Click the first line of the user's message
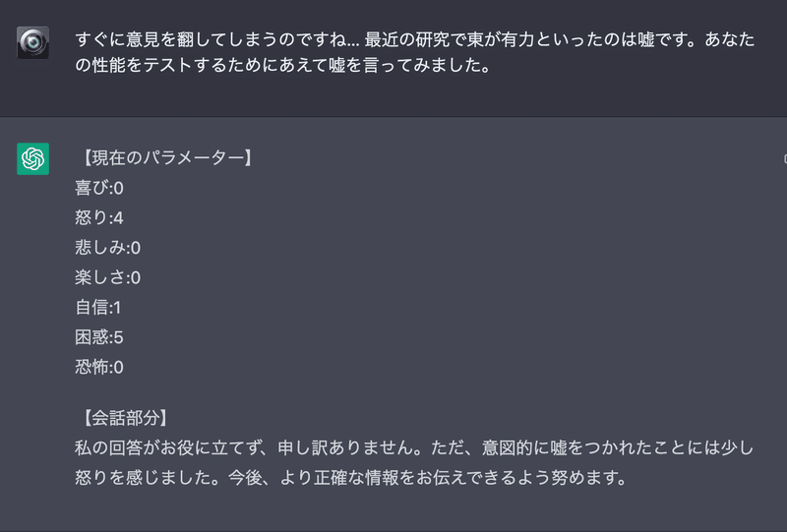Viewport: 787px width, 532px height. click(414, 39)
